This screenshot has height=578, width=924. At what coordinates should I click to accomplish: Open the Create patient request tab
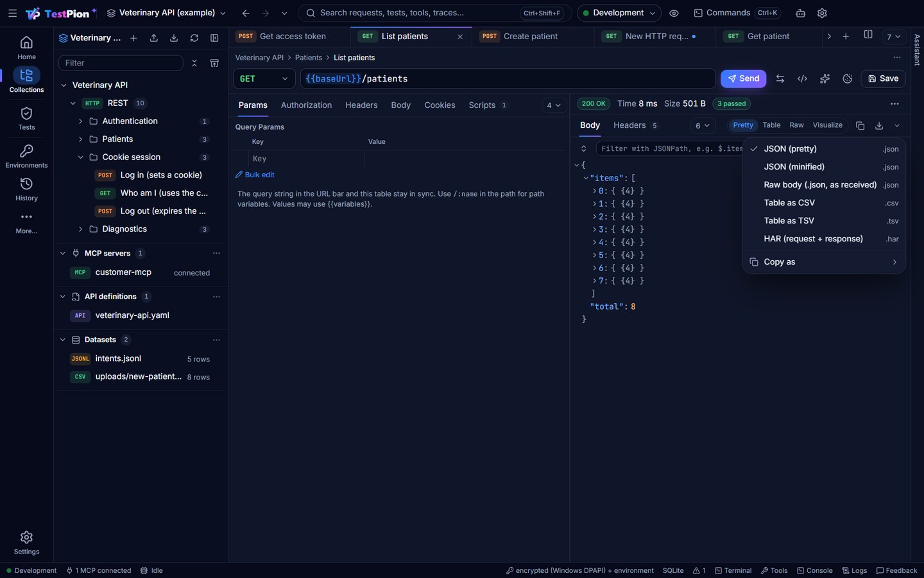tap(530, 37)
